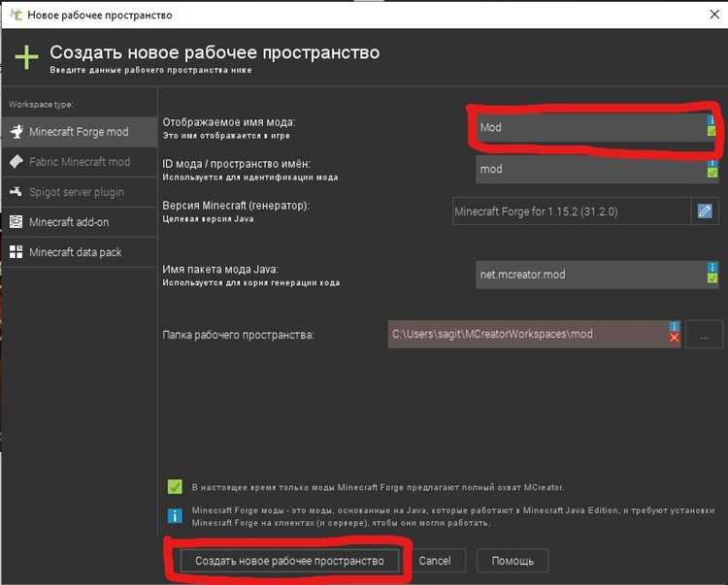Click the info icon by package name field
The height and width of the screenshot is (585, 728).
pos(712,267)
